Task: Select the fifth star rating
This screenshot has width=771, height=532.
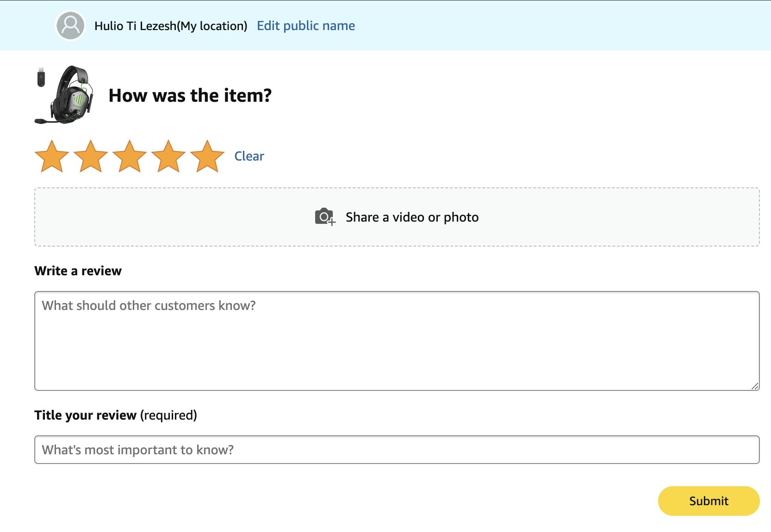Action: (x=207, y=156)
